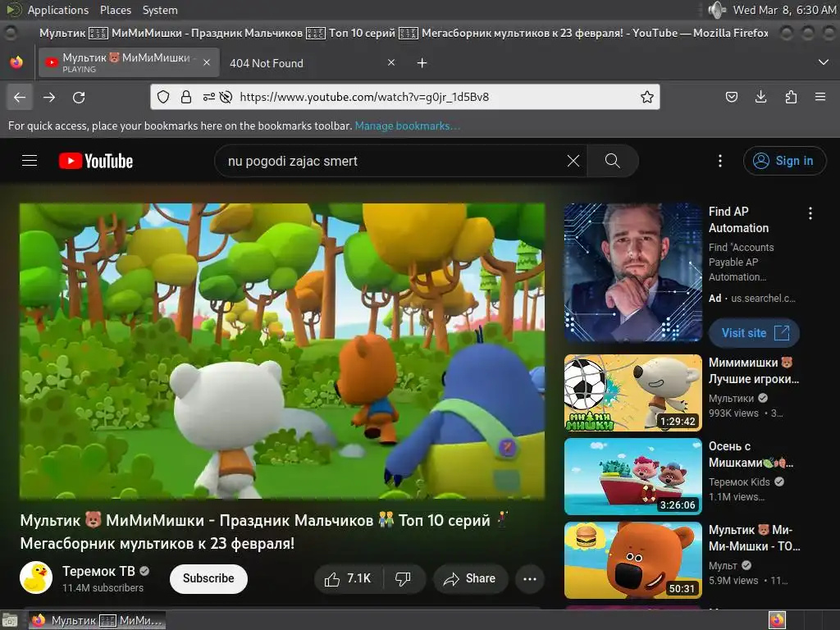This screenshot has width=840, height=630.
Task: Click the Мультики channel name in sidebar
Action: pyautogui.click(x=731, y=398)
